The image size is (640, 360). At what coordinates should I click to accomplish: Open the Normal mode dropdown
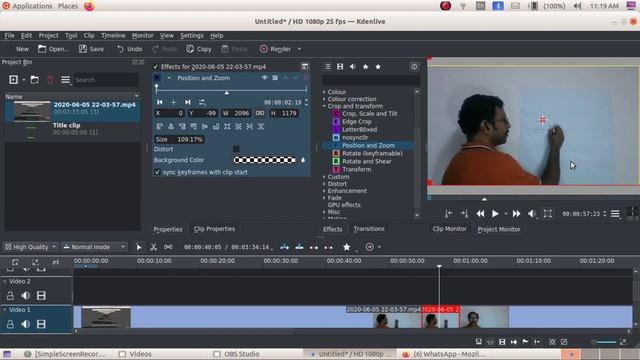click(x=94, y=247)
